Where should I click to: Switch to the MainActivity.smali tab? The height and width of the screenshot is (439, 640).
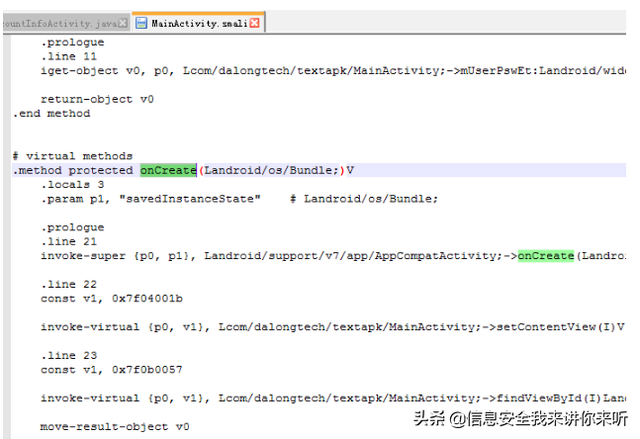199,23
